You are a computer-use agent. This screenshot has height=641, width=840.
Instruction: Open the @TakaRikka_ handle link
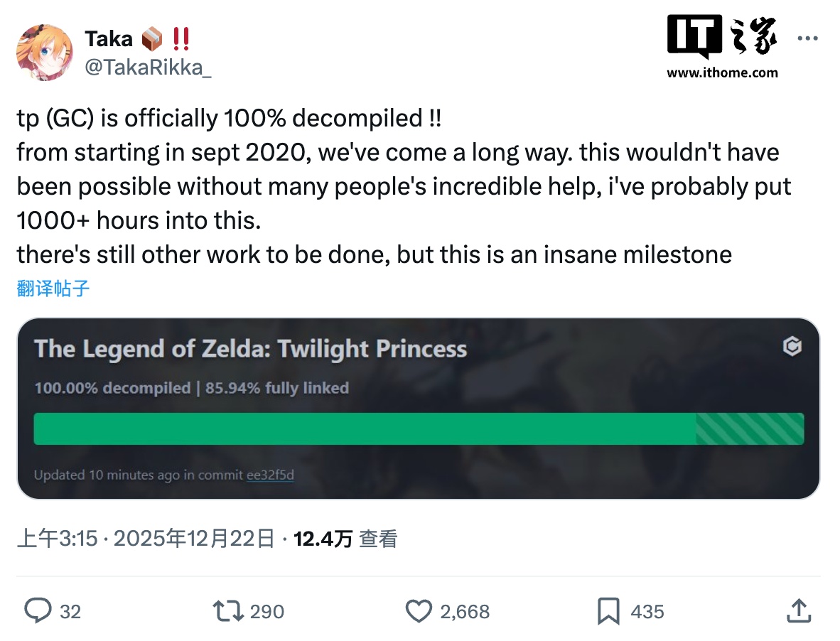pos(148,67)
